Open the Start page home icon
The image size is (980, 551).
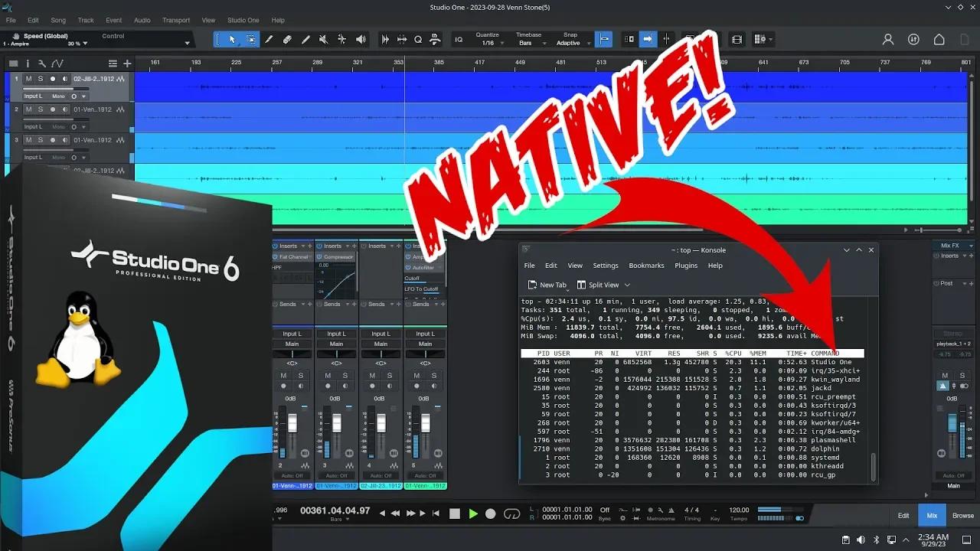[939, 40]
